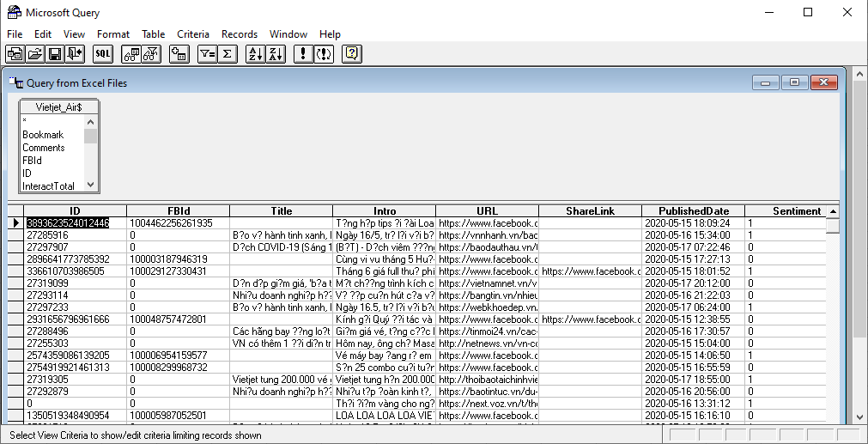Click the FBId column header
The height and width of the screenshot is (444, 868).
coord(179,211)
